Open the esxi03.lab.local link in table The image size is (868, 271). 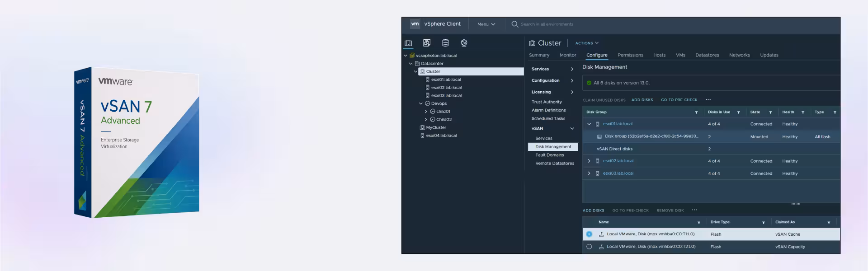coord(618,173)
